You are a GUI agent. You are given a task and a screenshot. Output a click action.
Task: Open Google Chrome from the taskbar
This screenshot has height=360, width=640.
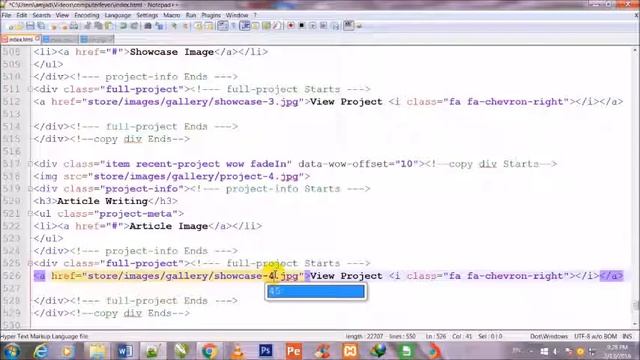[x=209, y=351]
